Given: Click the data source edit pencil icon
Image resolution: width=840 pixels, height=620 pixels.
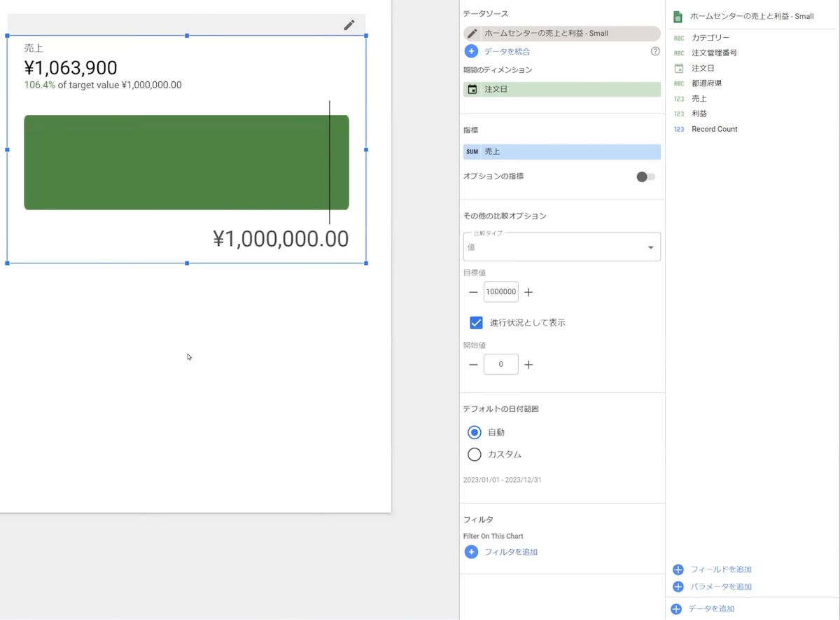Looking at the screenshot, I should click(x=472, y=34).
